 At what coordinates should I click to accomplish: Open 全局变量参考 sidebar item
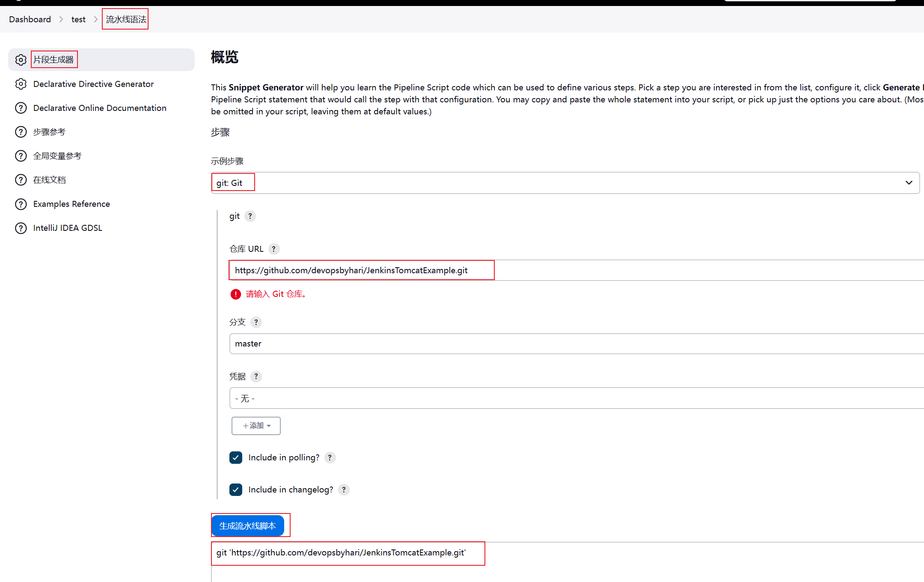(57, 156)
